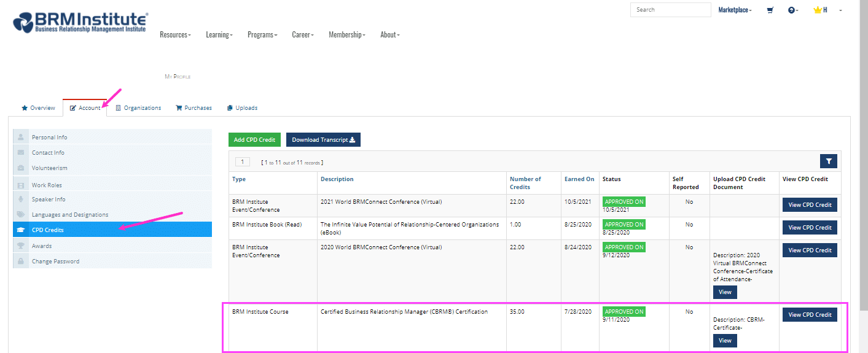868x353 pixels.
Task: Sort by the Type column header
Action: 239,179
